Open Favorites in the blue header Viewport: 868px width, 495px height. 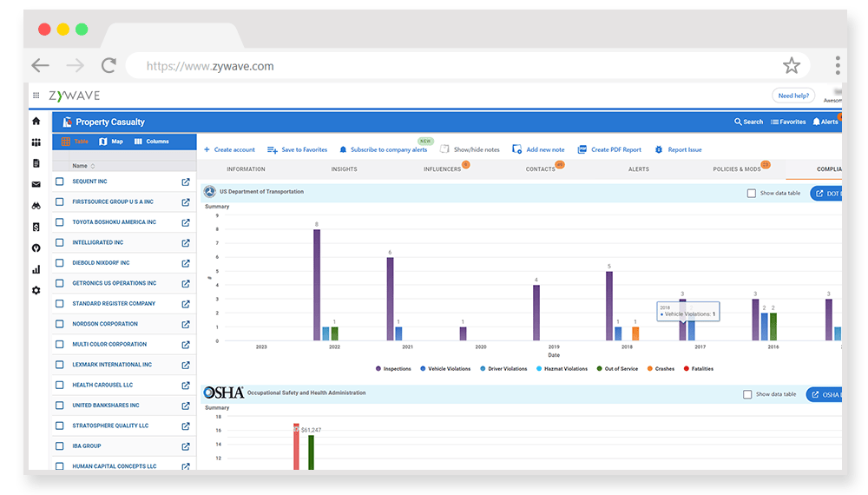788,122
